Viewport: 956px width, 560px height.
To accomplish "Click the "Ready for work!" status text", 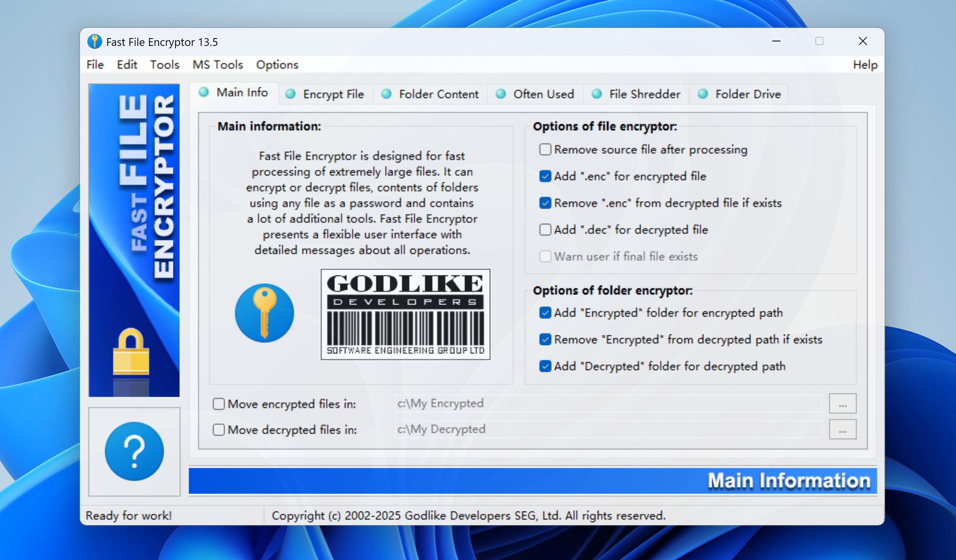I will 129,515.
